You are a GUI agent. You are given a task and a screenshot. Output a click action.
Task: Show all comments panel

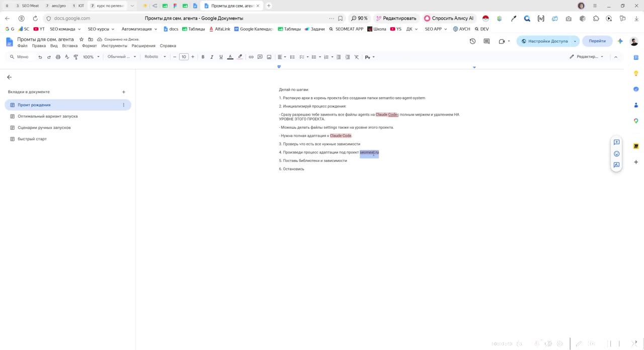487,41
